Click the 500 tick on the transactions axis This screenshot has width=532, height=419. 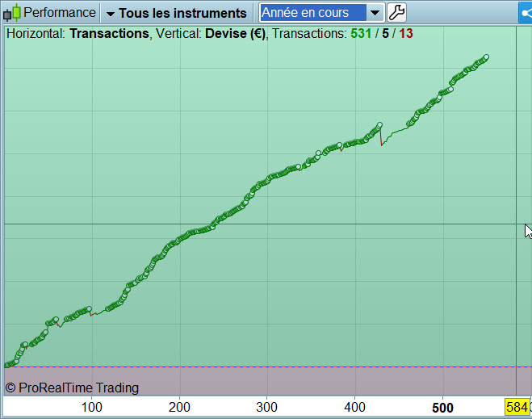pyautogui.click(x=442, y=408)
